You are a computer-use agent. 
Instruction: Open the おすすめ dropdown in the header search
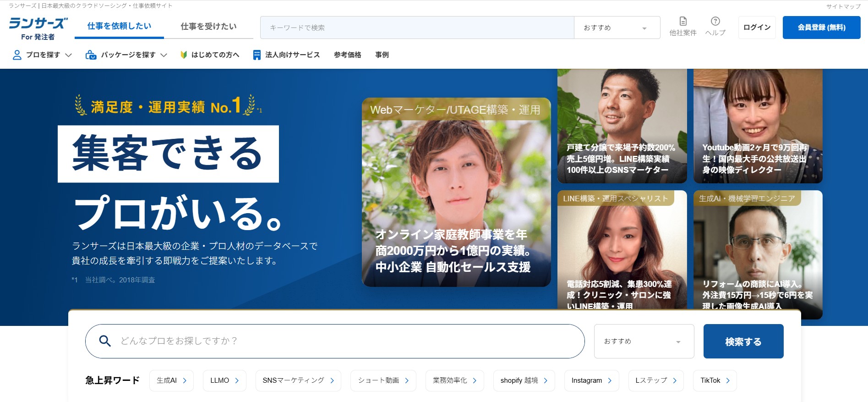click(x=617, y=28)
